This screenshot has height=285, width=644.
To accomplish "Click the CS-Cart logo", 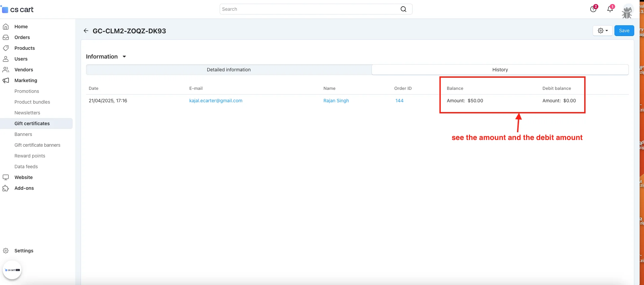I will pyautogui.click(x=18, y=9).
